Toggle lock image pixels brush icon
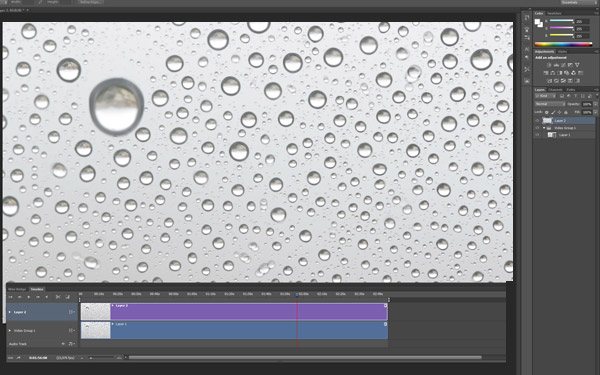The height and width of the screenshot is (375, 600). [553, 112]
